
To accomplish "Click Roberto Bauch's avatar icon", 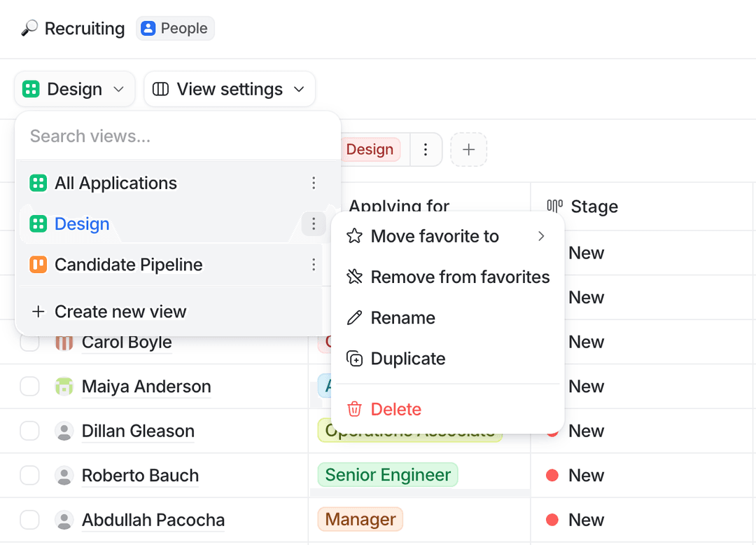I will 64,475.
